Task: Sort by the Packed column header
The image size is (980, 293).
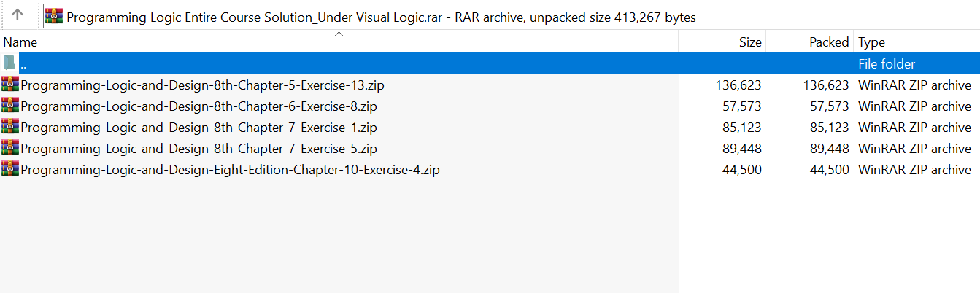Action: [828, 42]
